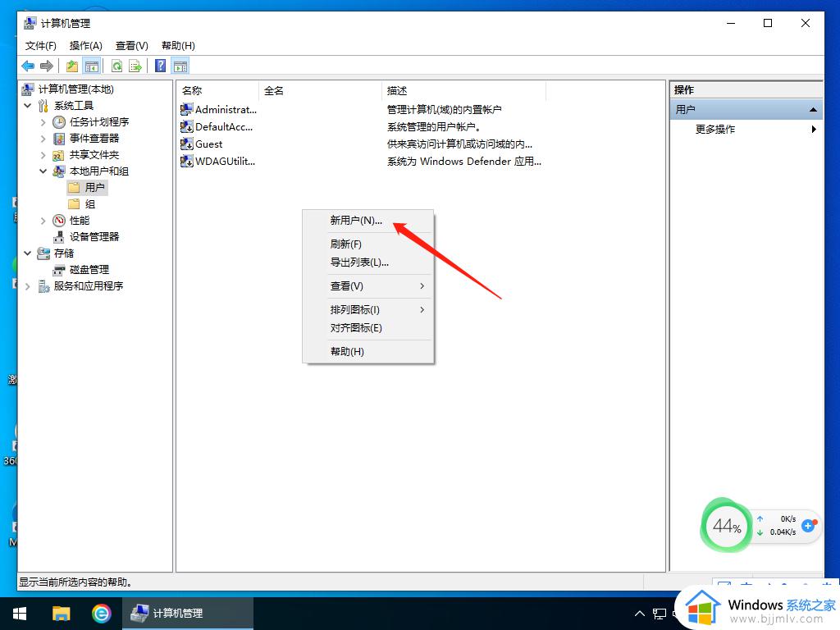The height and width of the screenshot is (630, 840).
Task: Open 设备管理器 in the tree
Action: [94, 237]
